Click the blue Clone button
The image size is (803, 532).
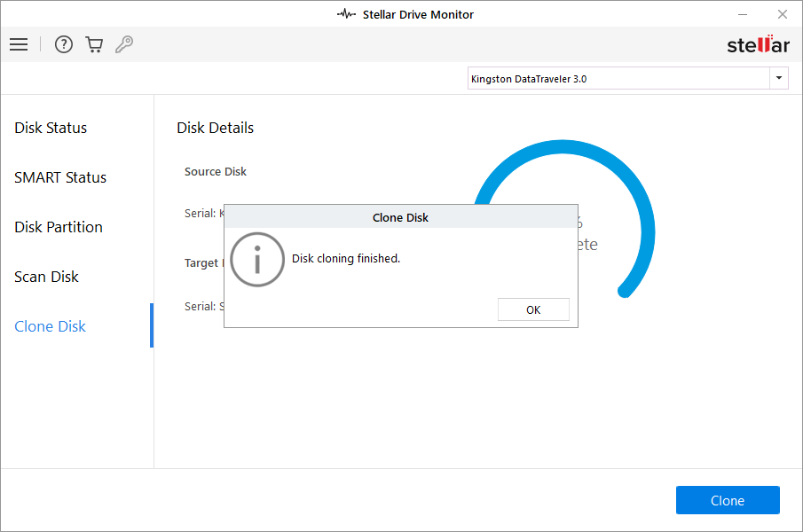pos(728,500)
